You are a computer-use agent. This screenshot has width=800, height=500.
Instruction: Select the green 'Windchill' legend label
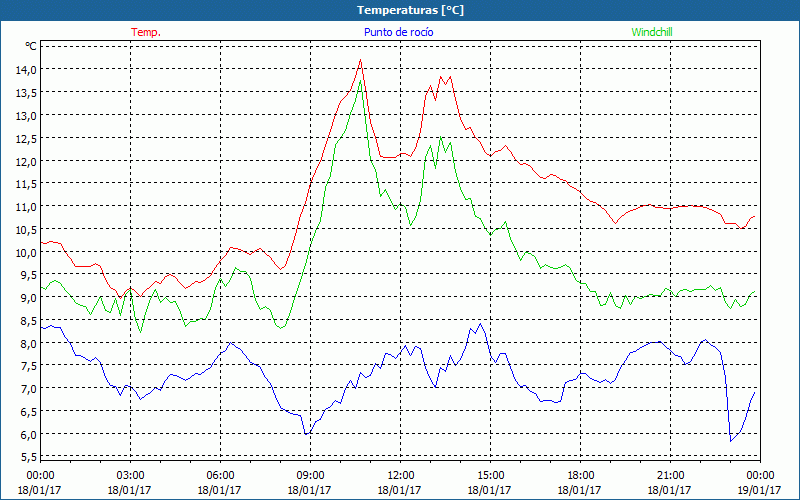click(x=652, y=32)
